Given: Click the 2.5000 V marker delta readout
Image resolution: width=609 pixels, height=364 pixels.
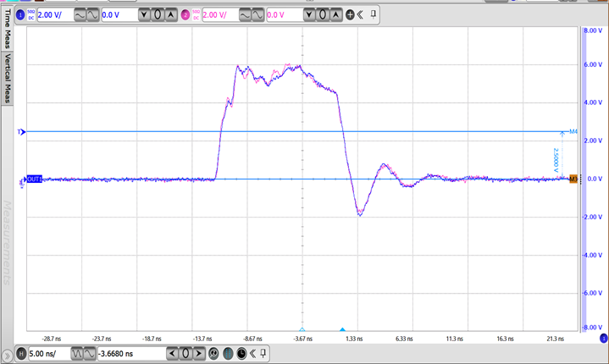Looking at the screenshot, I should [556, 160].
